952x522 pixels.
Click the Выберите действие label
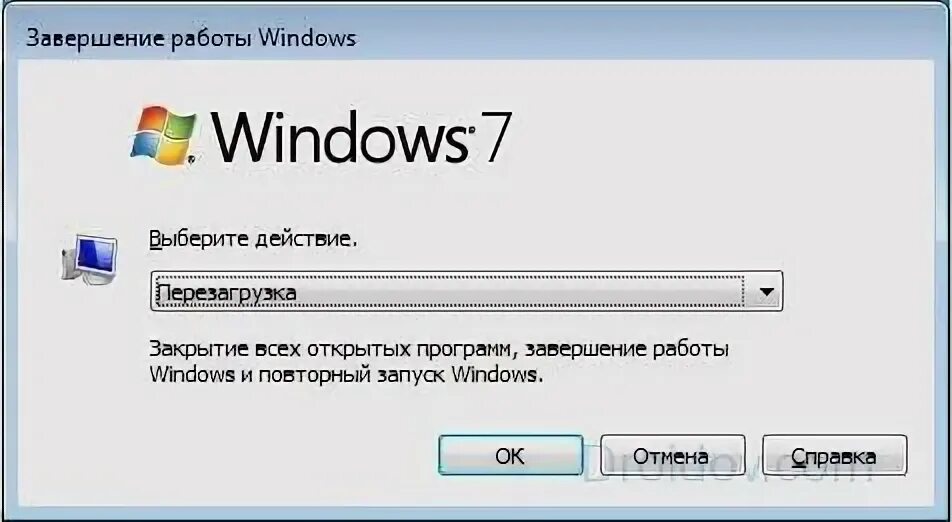tap(253, 239)
